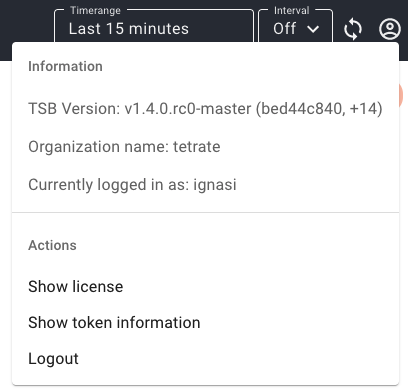The width and height of the screenshot is (408, 392).
Task: Click the Actions section heading
Action: (52, 245)
